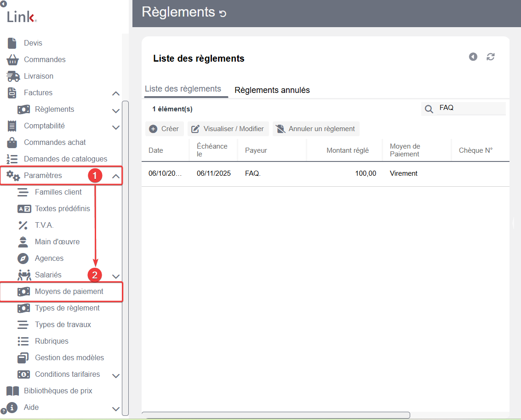
Task: Click Visualiser / Modifier button
Action: click(x=228, y=129)
